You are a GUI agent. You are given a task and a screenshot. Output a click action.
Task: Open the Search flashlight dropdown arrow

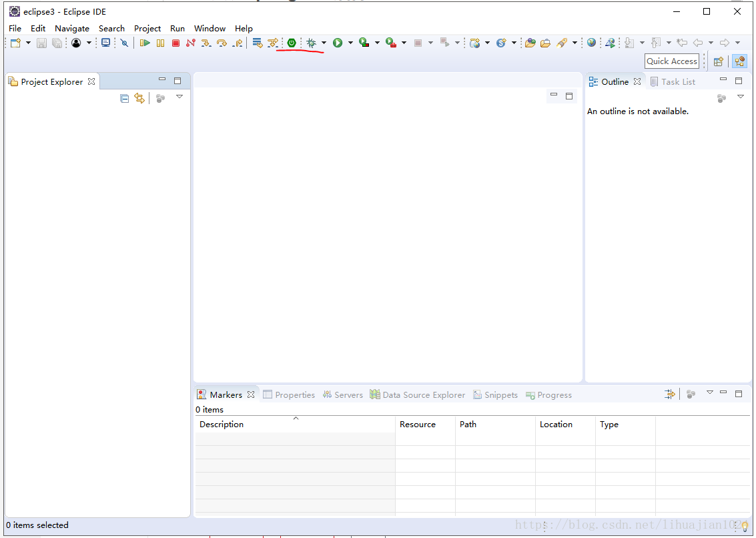[575, 43]
